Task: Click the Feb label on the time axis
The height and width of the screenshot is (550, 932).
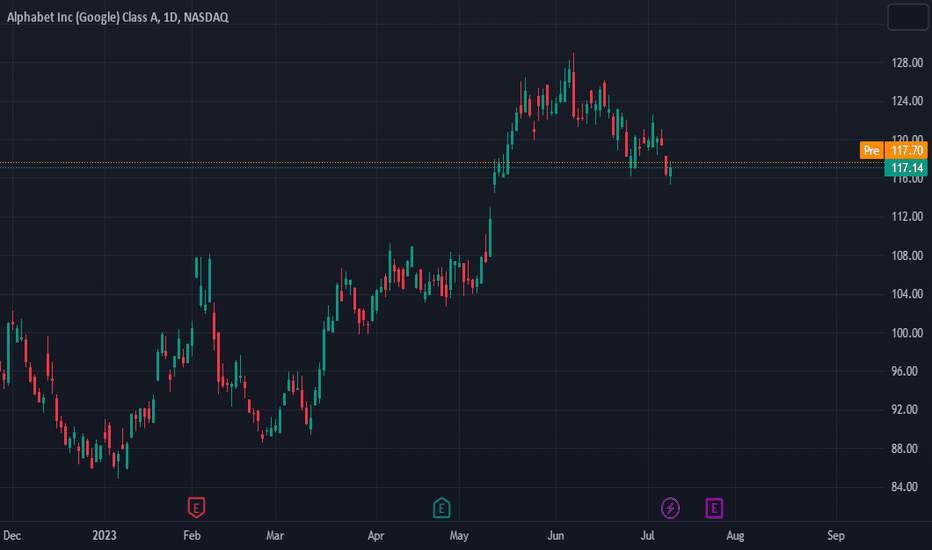Action: pos(191,536)
